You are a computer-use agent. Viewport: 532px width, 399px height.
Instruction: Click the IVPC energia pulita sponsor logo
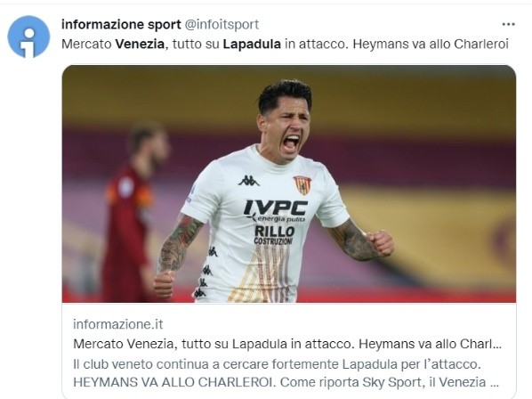pyautogui.click(x=276, y=211)
